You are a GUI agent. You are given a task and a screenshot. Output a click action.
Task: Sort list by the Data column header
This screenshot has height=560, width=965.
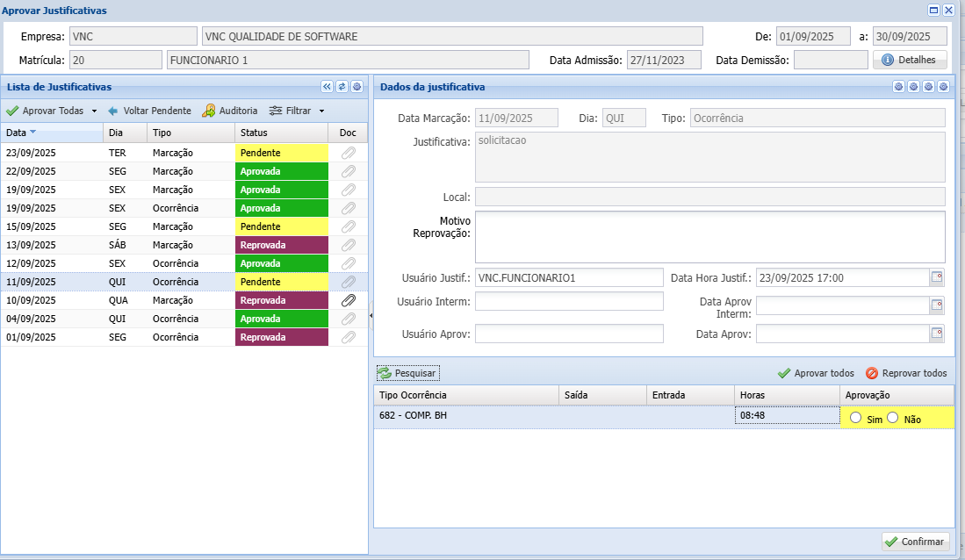point(52,133)
